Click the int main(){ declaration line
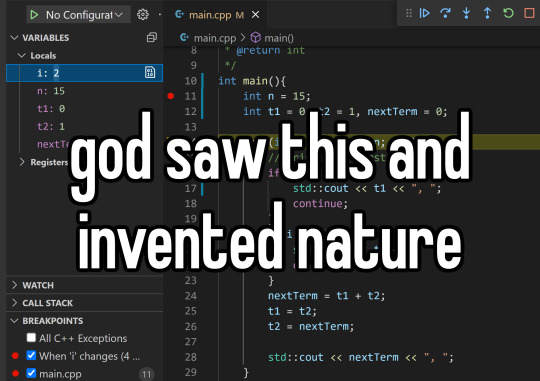Viewport: 540px width, 381px height. coord(252,81)
